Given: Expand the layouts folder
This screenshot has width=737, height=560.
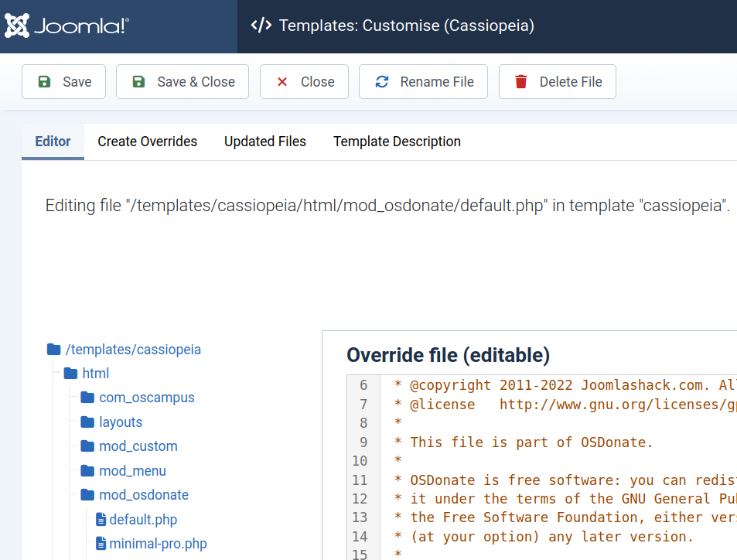Looking at the screenshot, I should [x=121, y=422].
